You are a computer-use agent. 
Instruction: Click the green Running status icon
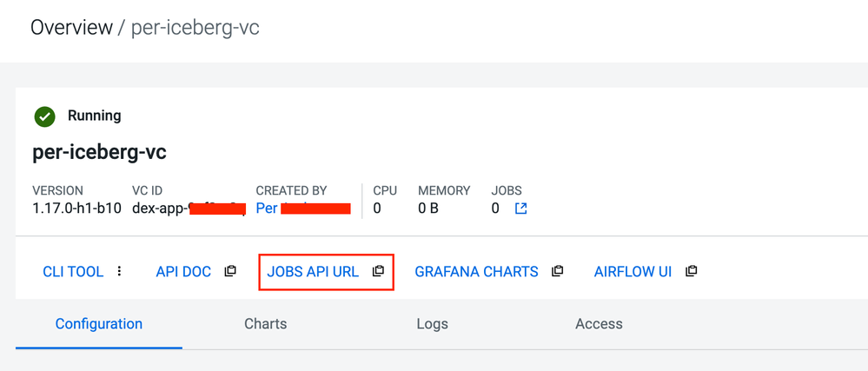click(x=44, y=116)
